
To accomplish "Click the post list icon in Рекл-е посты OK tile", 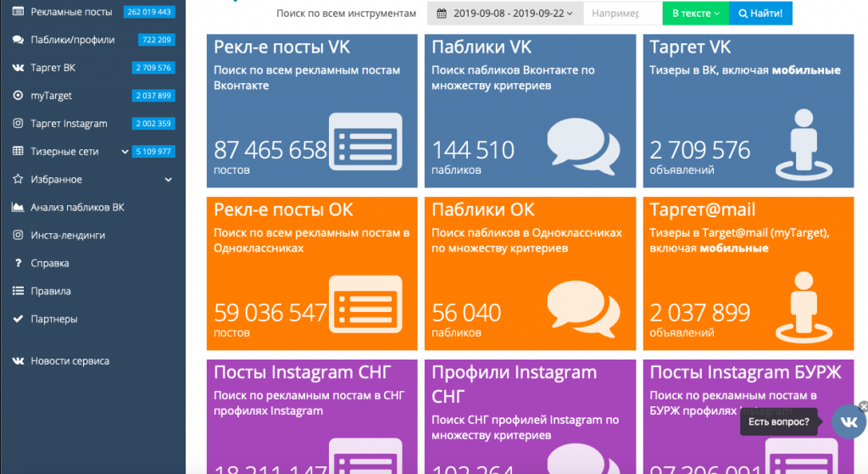I will 365,304.
